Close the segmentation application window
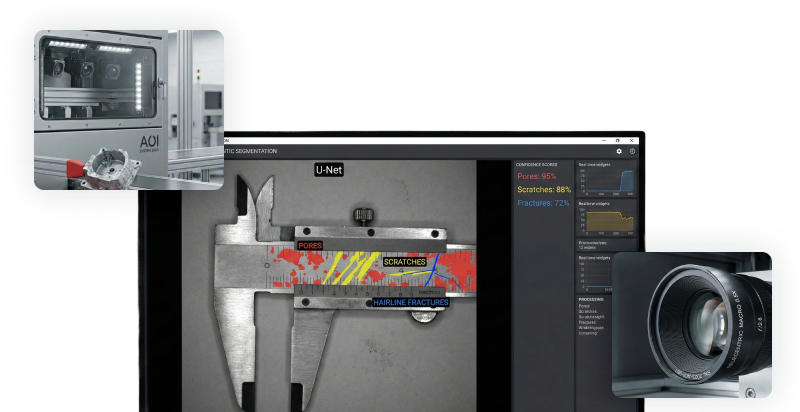The width and height of the screenshot is (800, 412). (x=631, y=140)
